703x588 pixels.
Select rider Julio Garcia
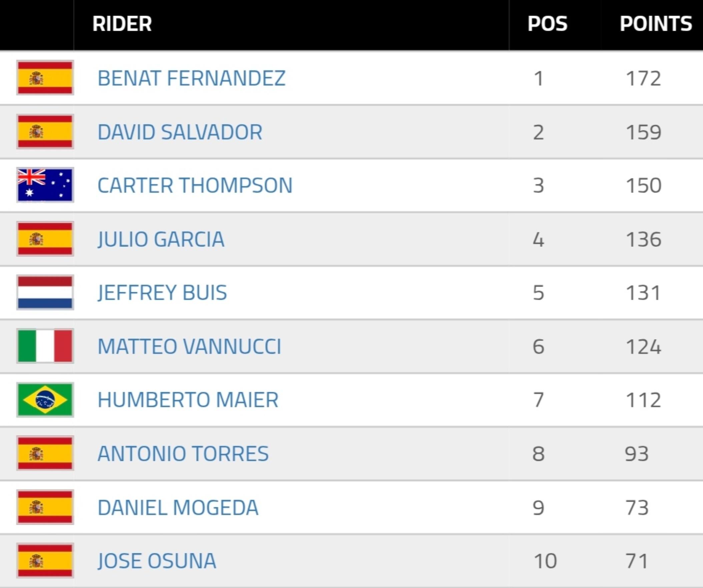point(162,238)
